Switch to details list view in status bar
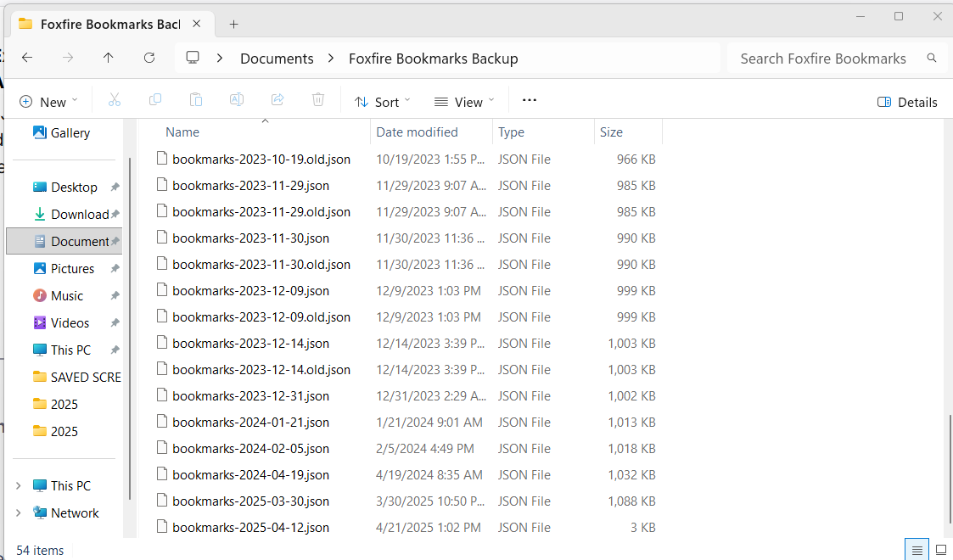953x560 pixels. pyautogui.click(x=917, y=550)
